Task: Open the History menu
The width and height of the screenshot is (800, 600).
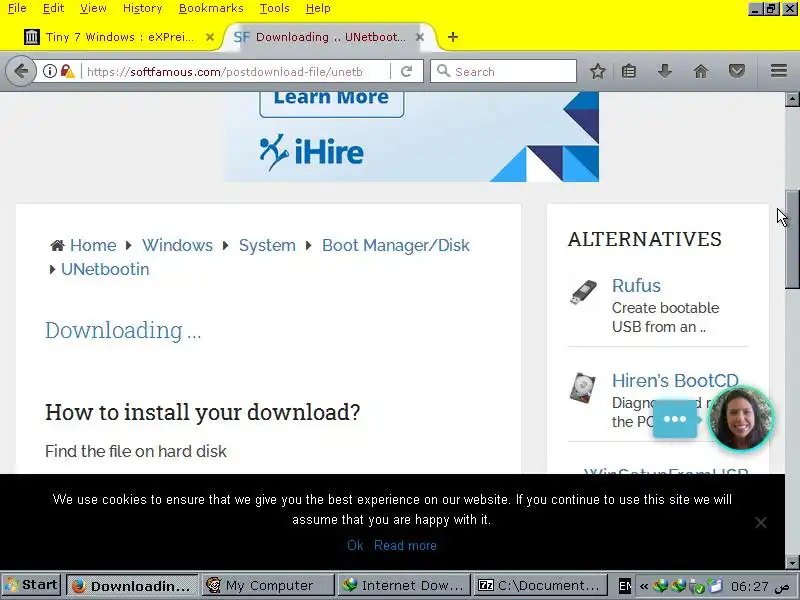Action: pyautogui.click(x=142, y=8)
